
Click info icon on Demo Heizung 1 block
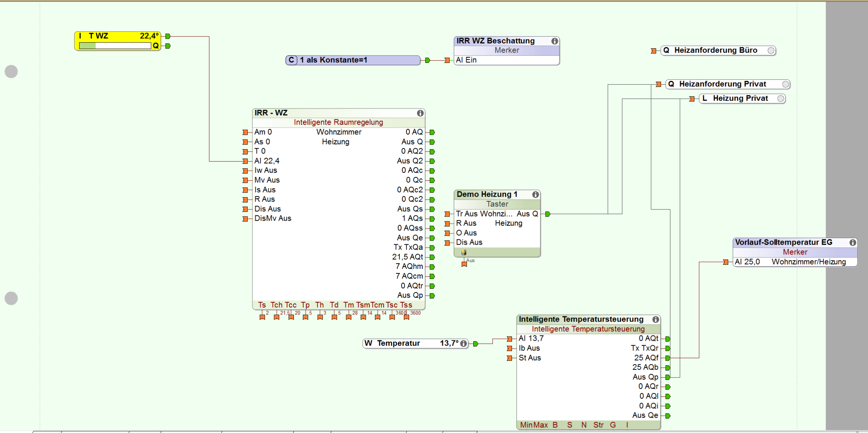coord(535,195)
